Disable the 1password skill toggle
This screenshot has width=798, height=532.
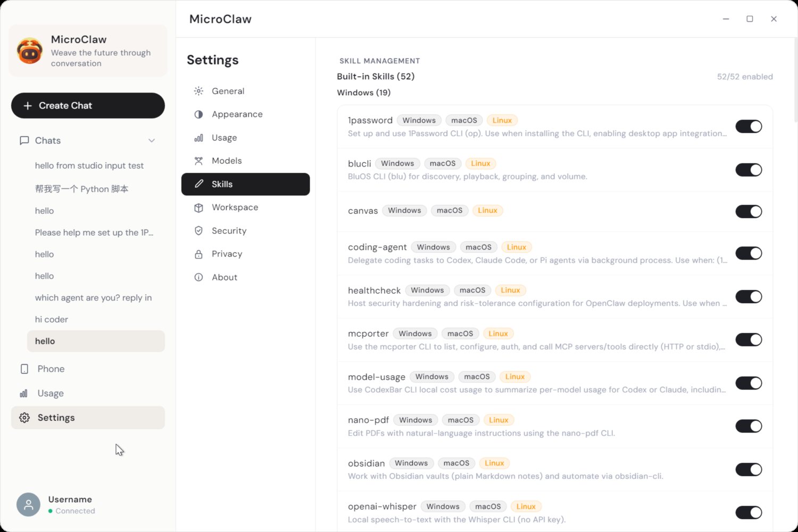[749, 127]
